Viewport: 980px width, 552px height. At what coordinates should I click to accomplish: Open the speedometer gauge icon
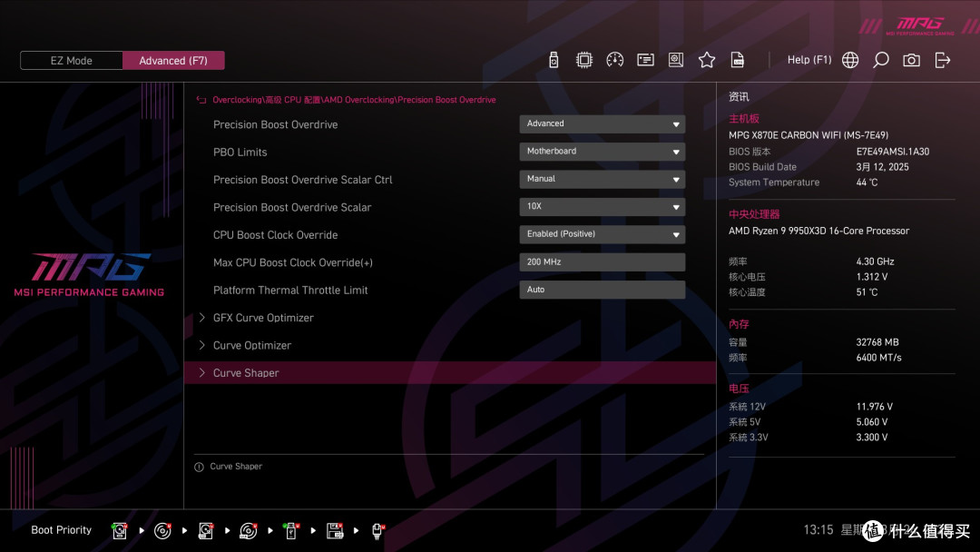[614, 60]
